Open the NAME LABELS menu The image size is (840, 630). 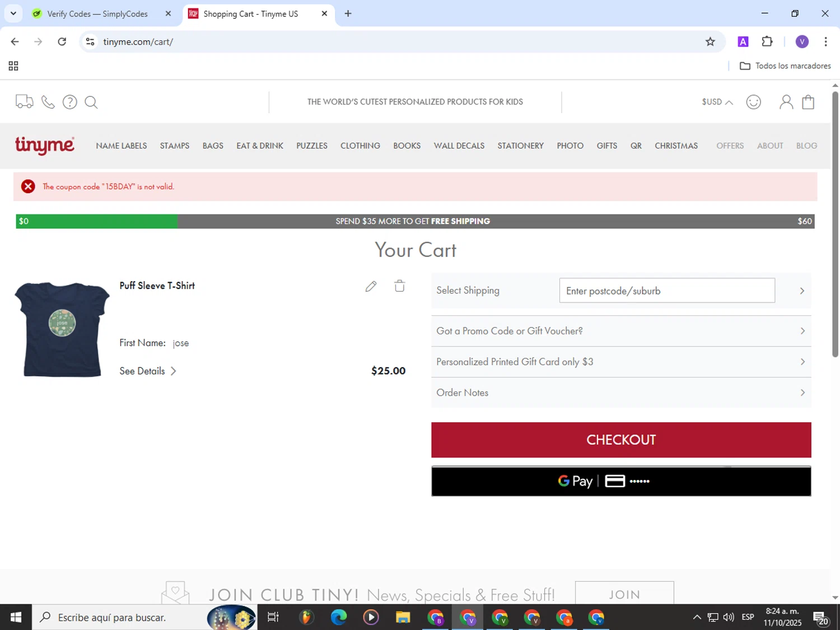[122, 146]
